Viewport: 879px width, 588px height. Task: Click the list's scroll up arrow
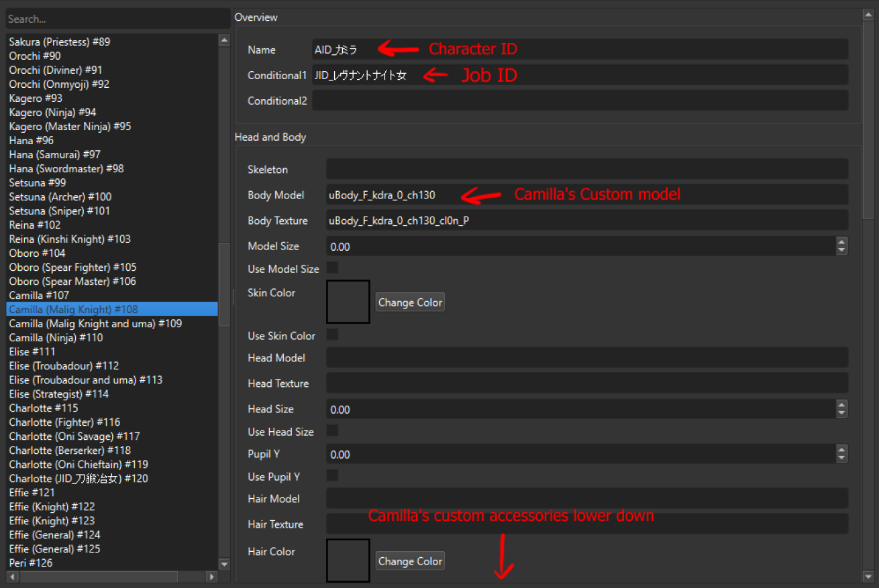point(224,40)
